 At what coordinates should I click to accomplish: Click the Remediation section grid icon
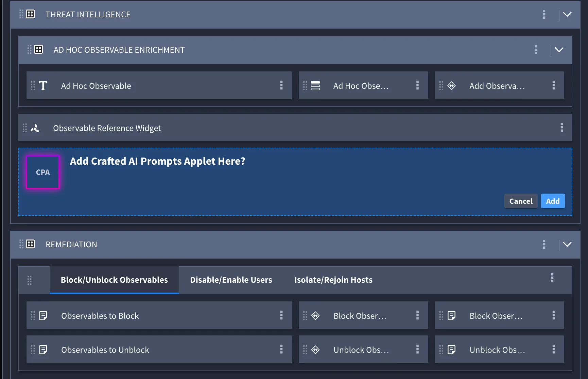(x=30, y=244)
